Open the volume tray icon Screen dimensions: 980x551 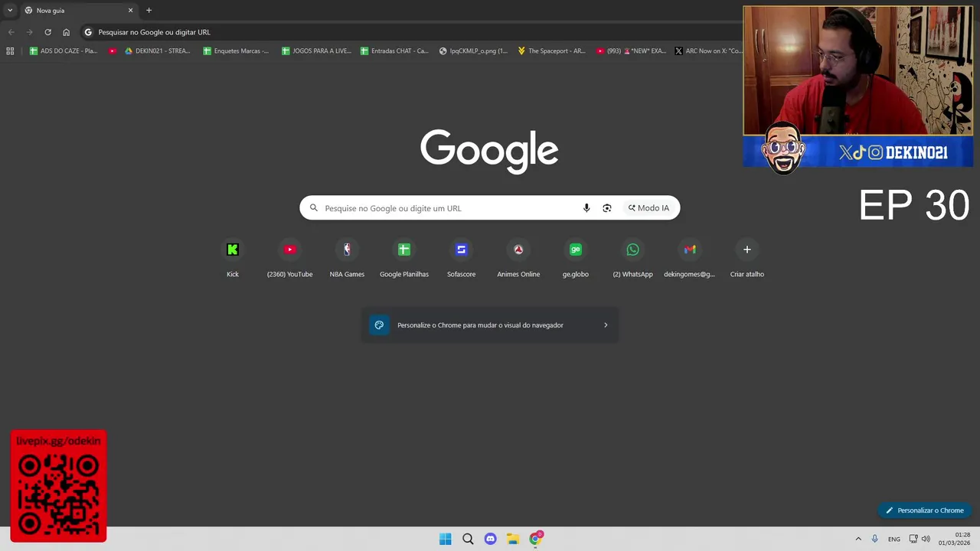tap(926, 539)
